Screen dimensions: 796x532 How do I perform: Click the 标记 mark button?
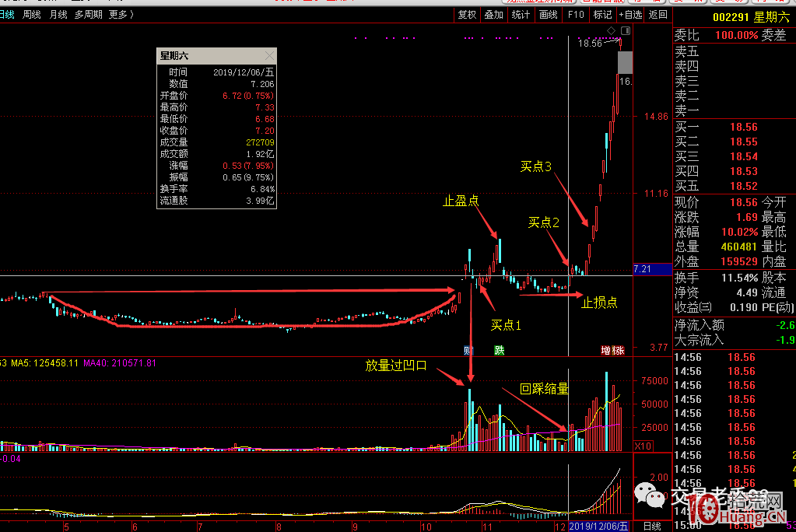[602, 15]
